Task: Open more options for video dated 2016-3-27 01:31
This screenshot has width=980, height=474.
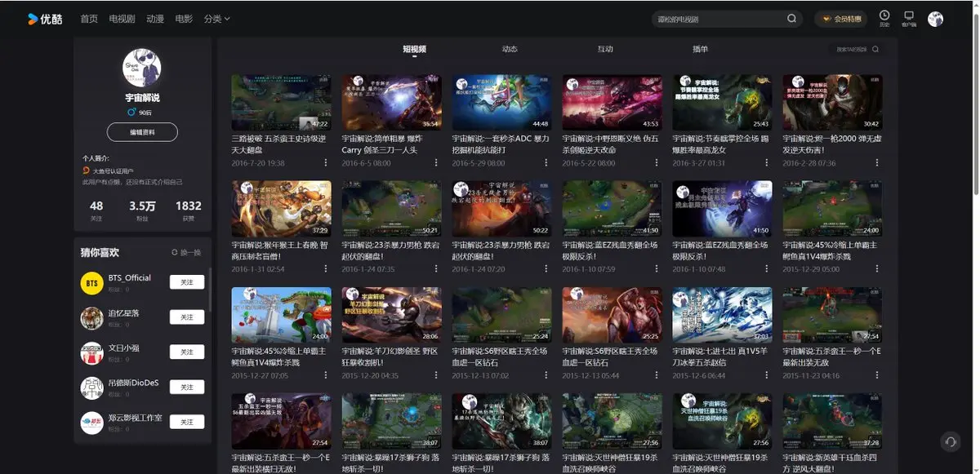Action: 766,162
